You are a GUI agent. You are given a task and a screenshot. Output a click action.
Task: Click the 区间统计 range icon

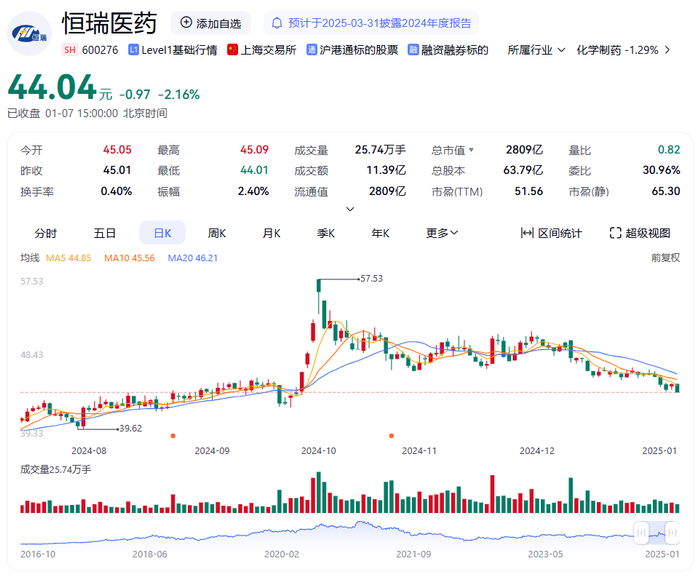(x=527, y=233)
